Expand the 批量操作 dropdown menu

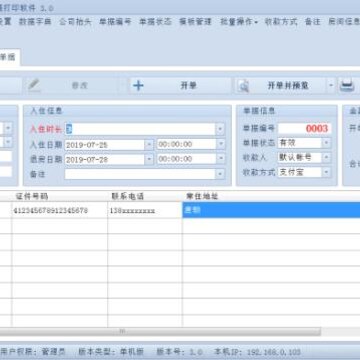pos(239,22)
